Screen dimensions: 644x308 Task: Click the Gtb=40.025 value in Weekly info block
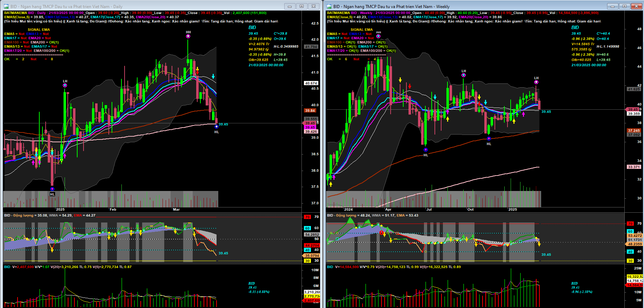581,60
